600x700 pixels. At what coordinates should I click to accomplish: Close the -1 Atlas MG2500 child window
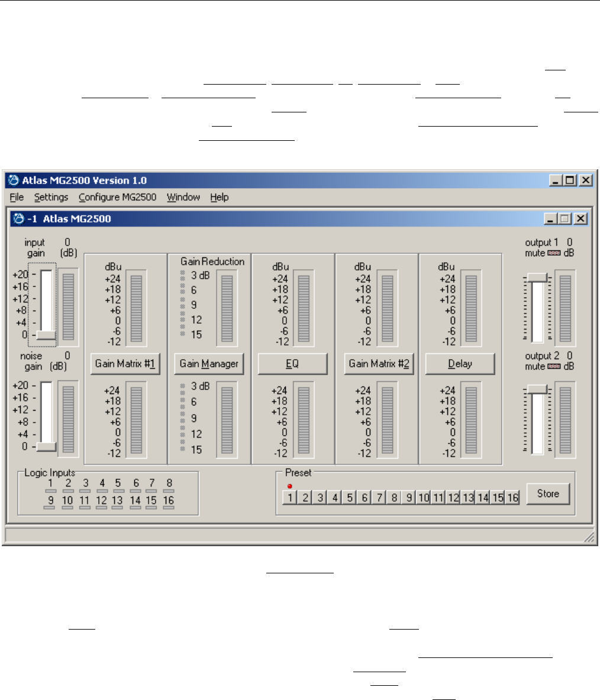coord(580,219)
